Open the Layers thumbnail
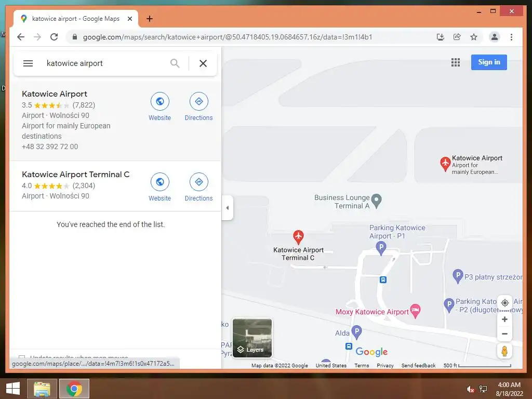The width and height of the screenshot is (532, 399). point(252,338)
